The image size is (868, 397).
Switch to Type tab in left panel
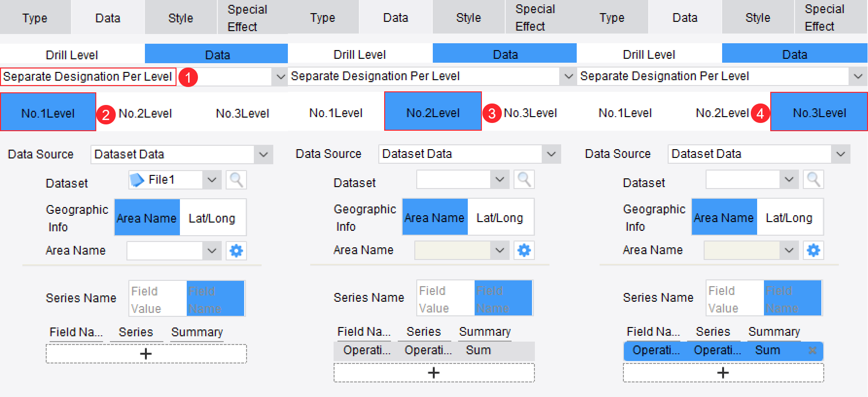click(x=35, y=18)
